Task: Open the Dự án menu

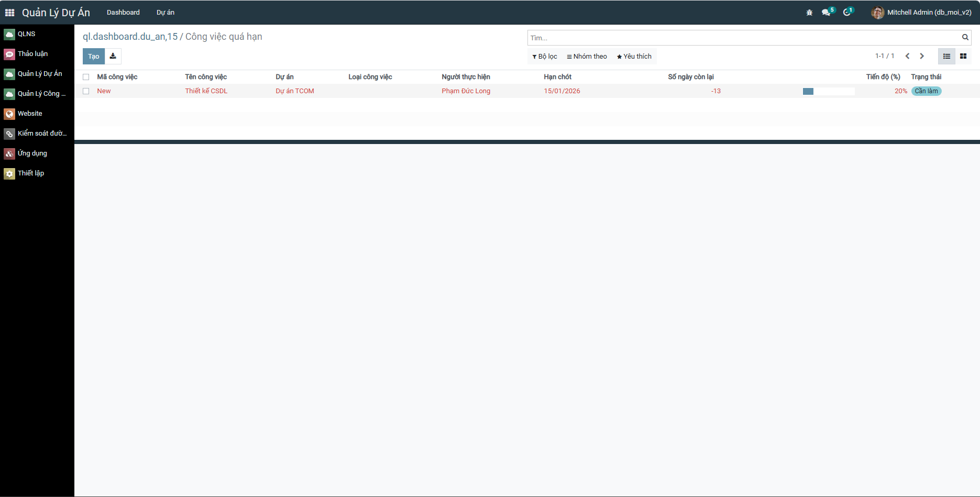Action: (166, 13)
